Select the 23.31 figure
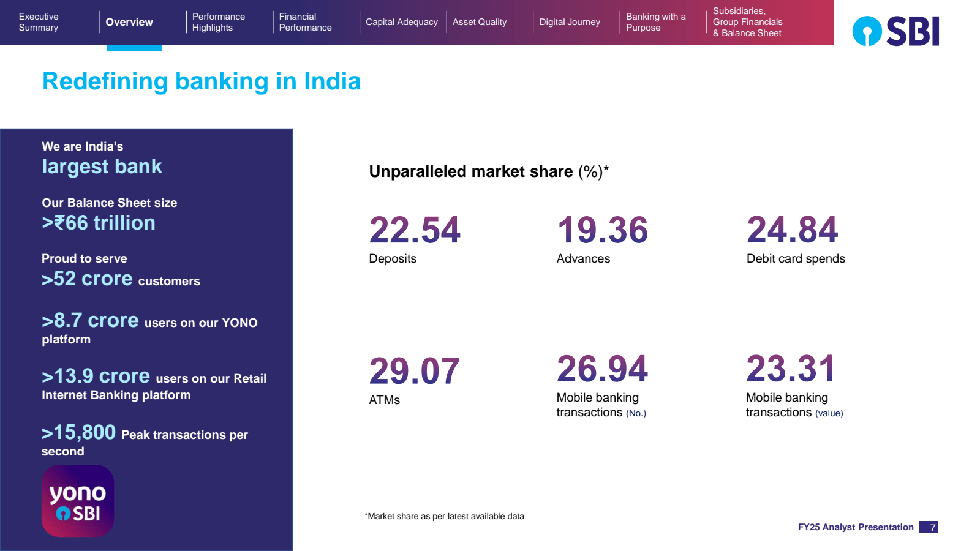This screenshot has width=980, height=551. [x=791, y=369]
